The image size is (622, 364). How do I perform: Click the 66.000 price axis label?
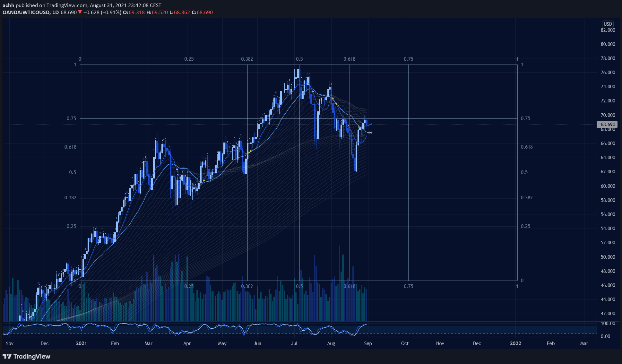tap(608, 143)
